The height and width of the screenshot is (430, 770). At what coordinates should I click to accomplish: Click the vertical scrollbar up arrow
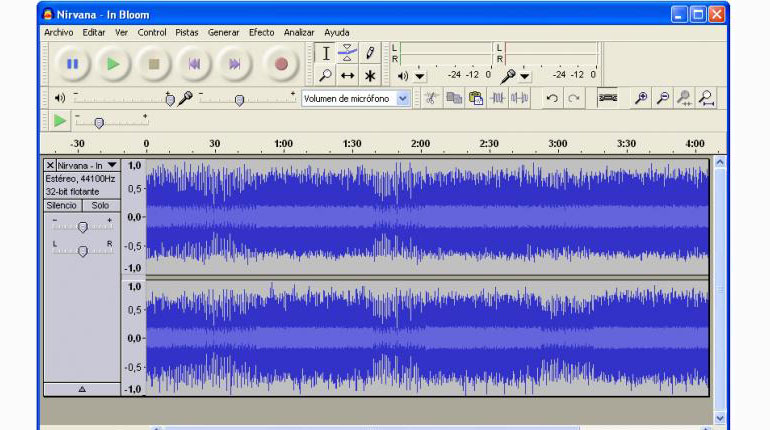click(x=720, y=162)
